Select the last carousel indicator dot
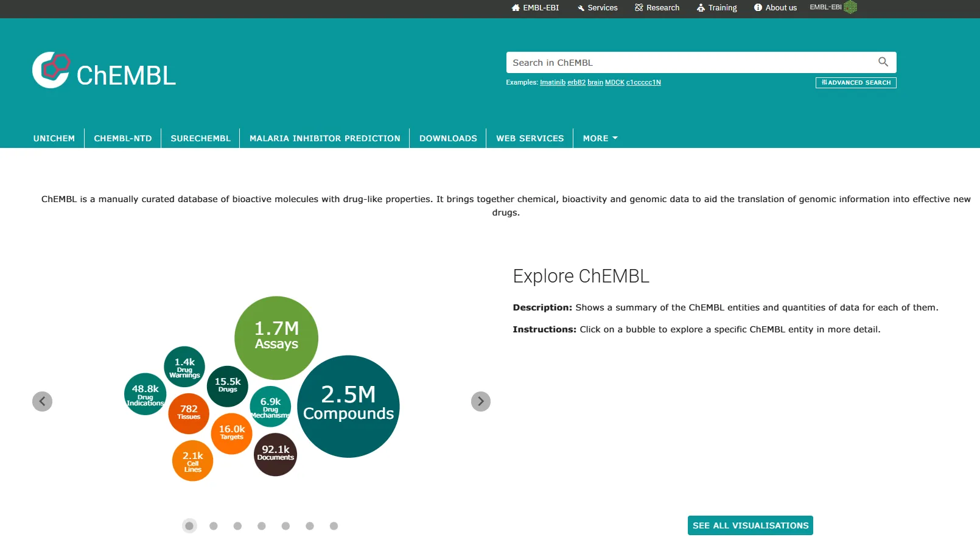Viewport: 980px width, 540px height. pos(334,526)
